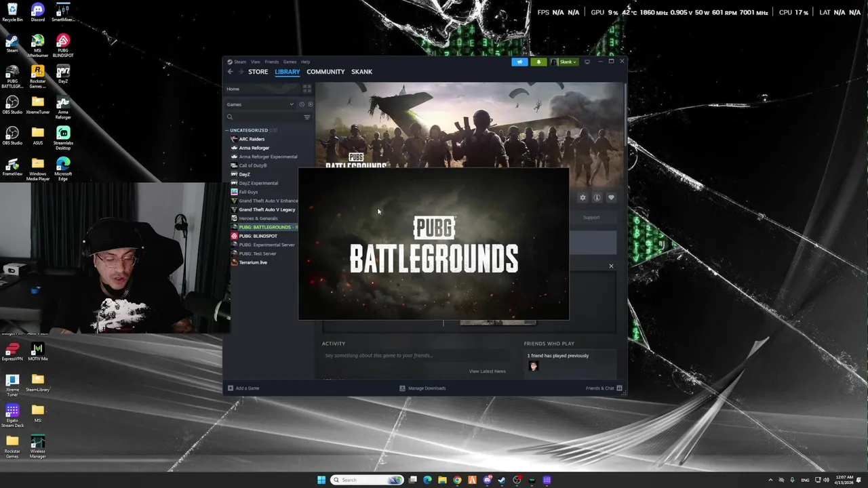Open Friends & Chat

click(604, 388)
